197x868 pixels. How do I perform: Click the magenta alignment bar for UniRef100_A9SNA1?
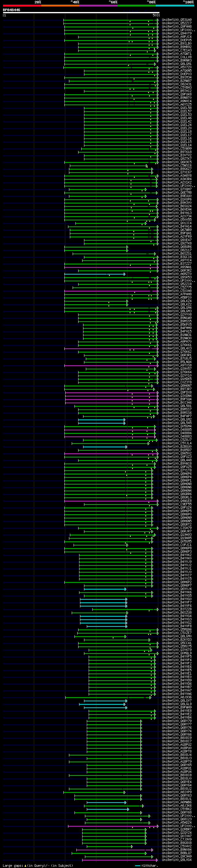point(111,267)
